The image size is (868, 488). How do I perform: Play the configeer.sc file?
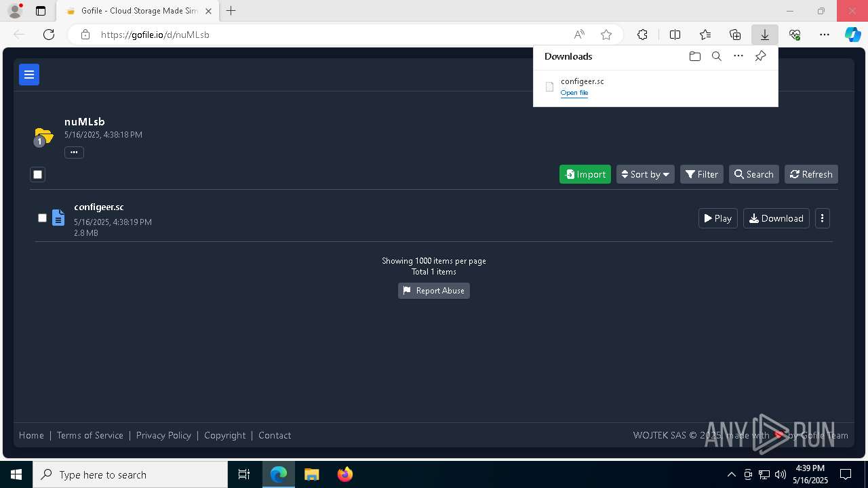point(718,218)
